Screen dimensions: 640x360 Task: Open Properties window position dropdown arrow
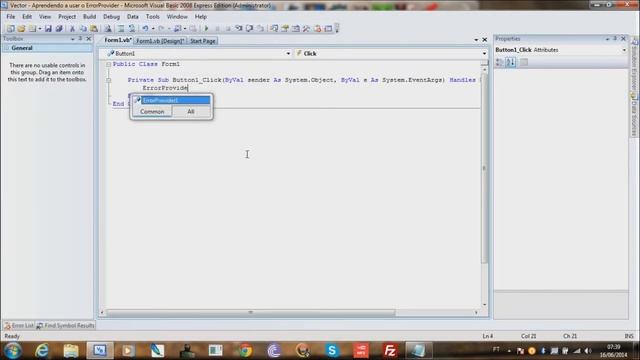tap(607, 39)
